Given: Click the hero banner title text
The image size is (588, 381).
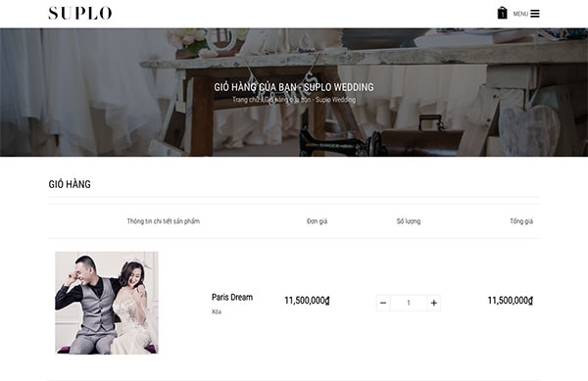Looking at the screenshot, I should coord(294,87).
